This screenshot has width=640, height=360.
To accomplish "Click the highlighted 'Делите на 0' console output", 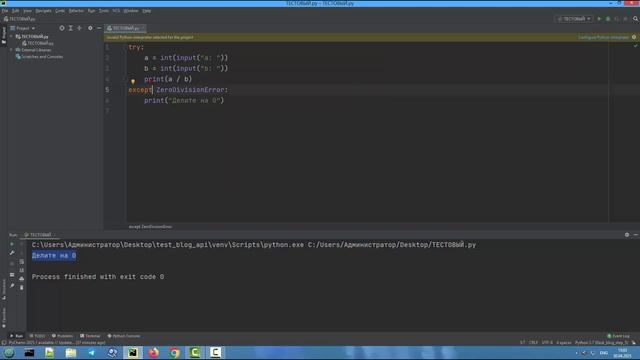I will click(x=54, y=256).
